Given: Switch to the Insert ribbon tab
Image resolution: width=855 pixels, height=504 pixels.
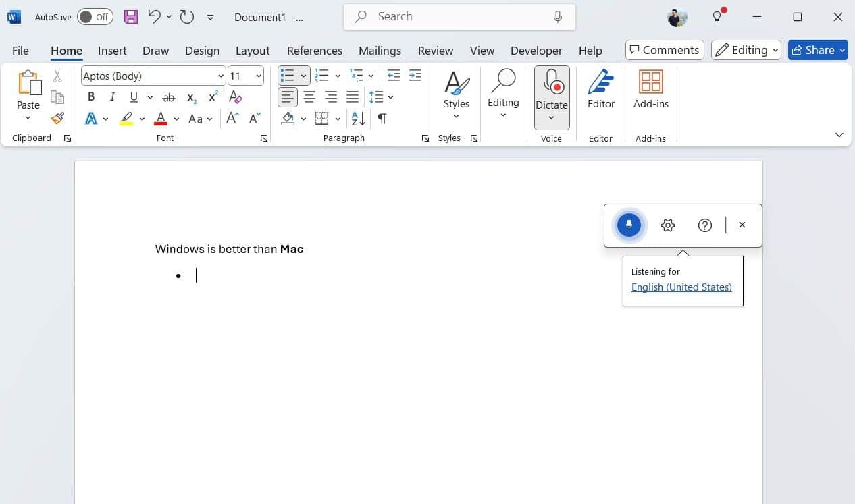Looking at the screenshot, I should (112, 50).
